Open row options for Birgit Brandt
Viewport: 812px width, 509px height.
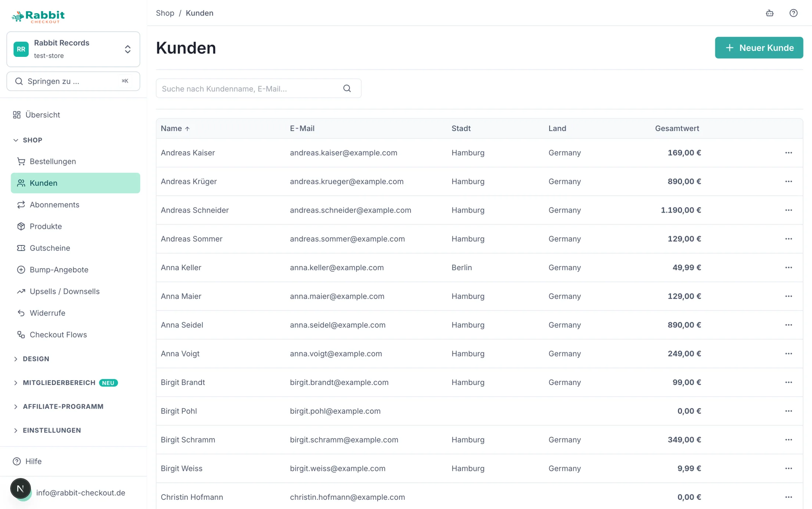click(x=788, y=382)
